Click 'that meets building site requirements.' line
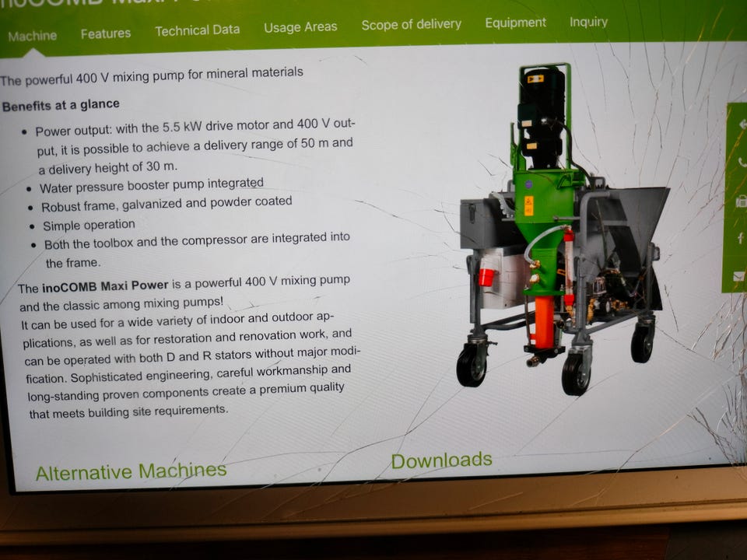The image size is (747, 560). (128, 411)
